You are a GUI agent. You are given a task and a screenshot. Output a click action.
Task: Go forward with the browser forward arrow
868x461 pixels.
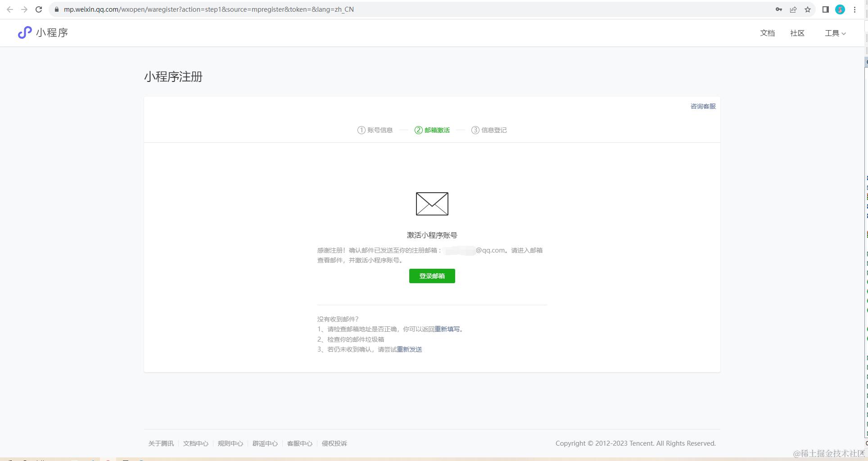click(24, 9)
